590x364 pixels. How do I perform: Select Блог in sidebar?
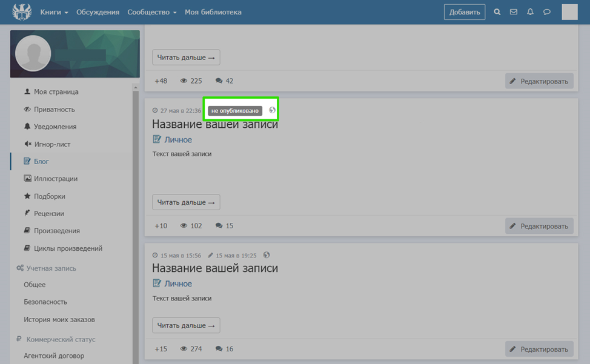click(x=41, y=161)
